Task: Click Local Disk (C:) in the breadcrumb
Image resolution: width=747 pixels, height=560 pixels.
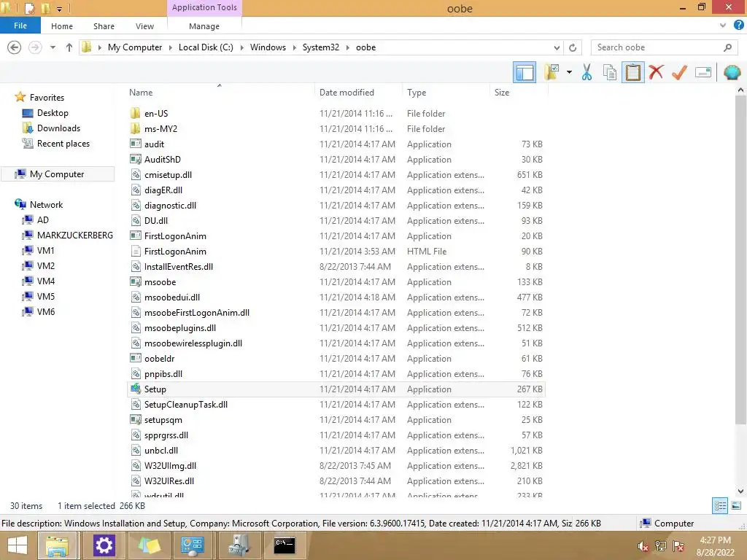Action: (206, 47)
